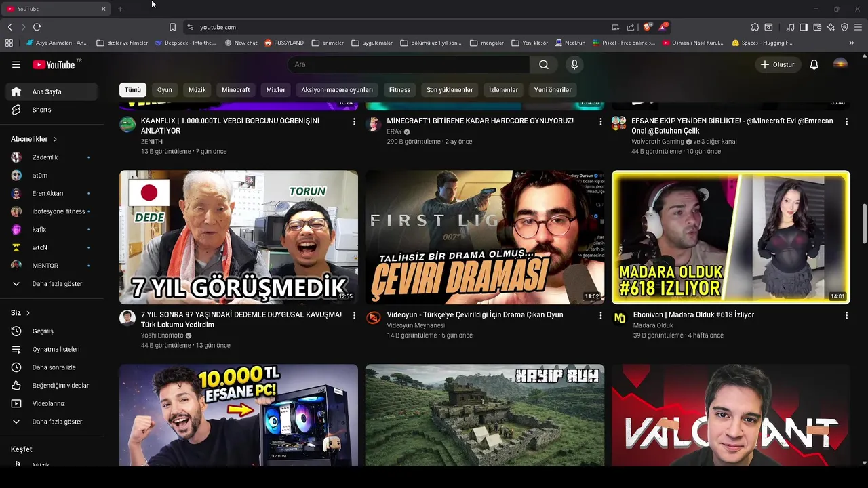Image resolution: width=868 pixels, height=488 pixels.
Task: Select the Oyun filter chip
Action: point(165,89)
